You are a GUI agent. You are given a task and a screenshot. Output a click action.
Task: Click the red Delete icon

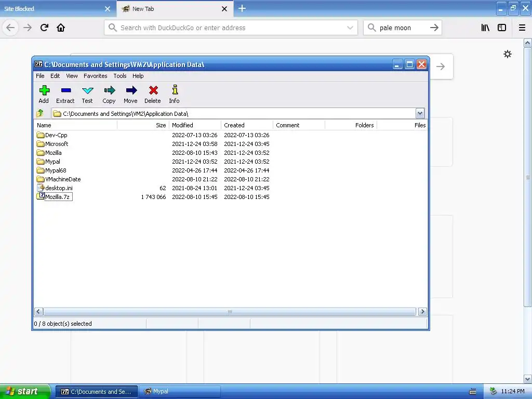(153, 90)
